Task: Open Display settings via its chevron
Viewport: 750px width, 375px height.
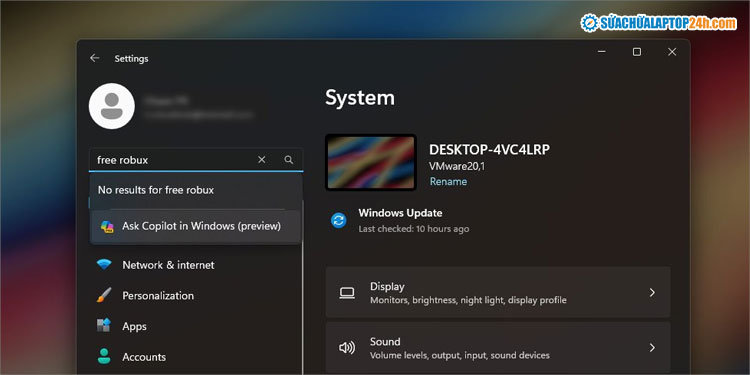Action: [x=652, y=292]
